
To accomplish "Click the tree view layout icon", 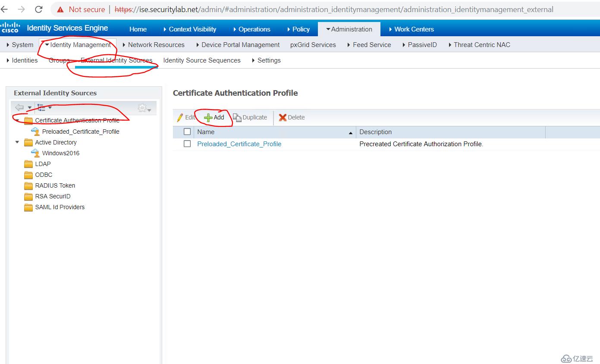I will coord(41,107).
